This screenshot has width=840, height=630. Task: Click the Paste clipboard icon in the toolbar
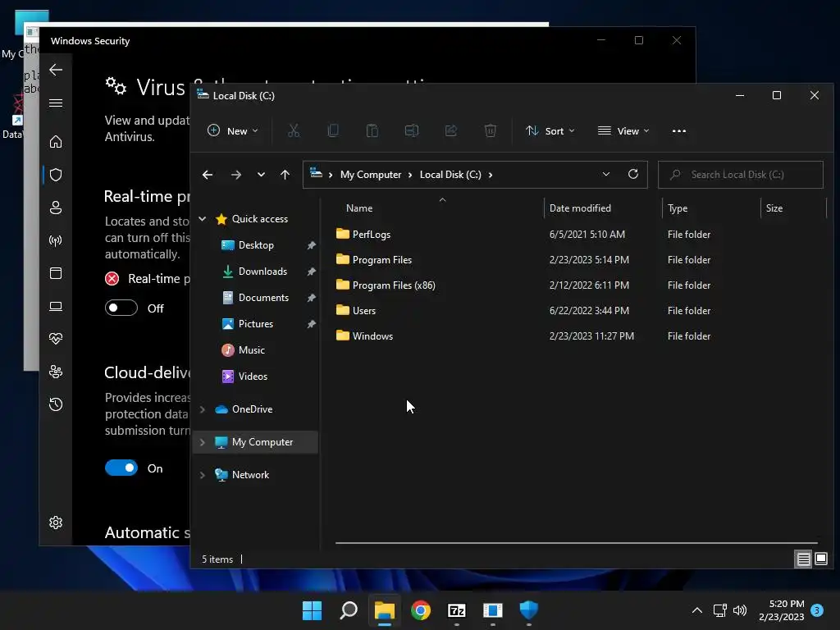(372, 130)
